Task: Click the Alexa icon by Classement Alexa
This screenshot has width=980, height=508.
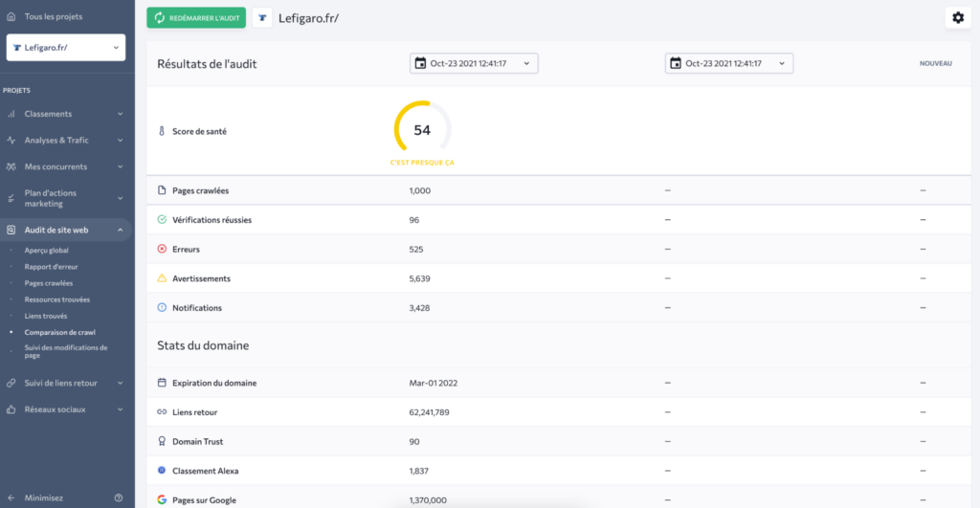Action: coord(162,470)
